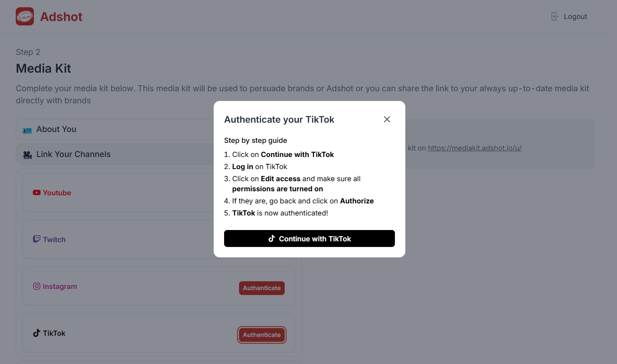Authenticate the TikTok channel
The height and width of the screenshot is (364, 617).
click(262, 335)
